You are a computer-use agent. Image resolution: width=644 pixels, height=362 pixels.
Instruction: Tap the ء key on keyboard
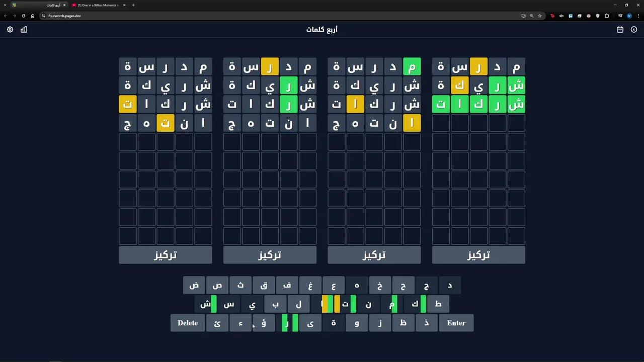click(x=240, y=323)
